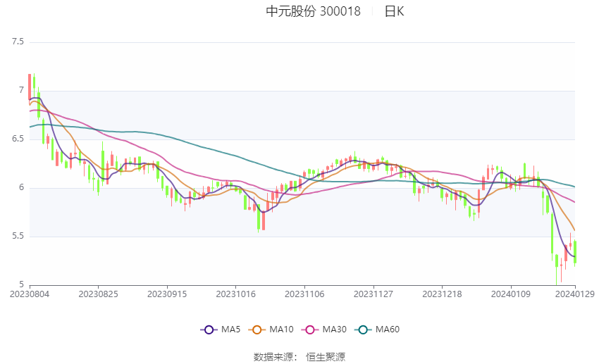Toggle the MA5 legend series

click(221, 330)
